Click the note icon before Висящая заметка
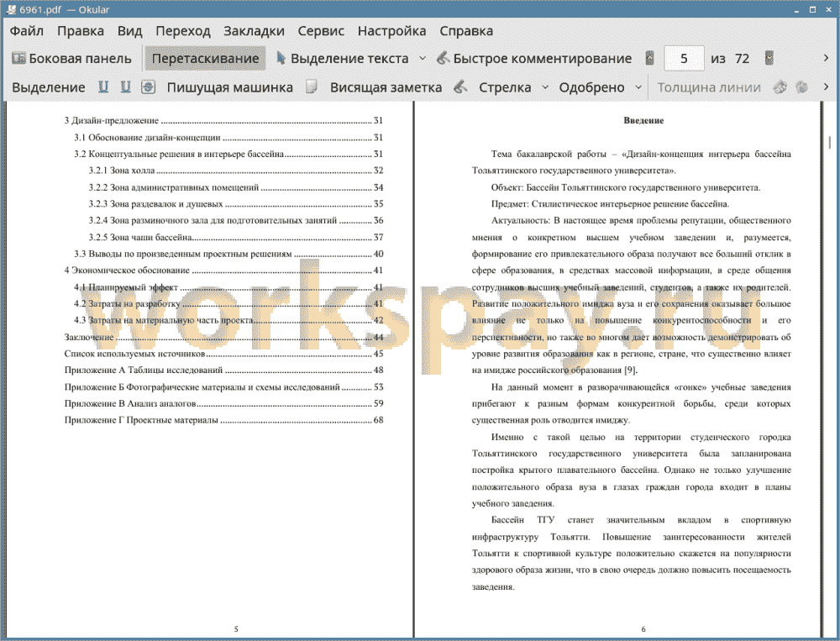 (312, 87)
